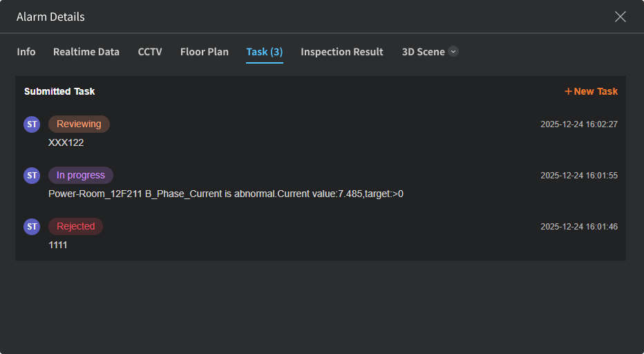644x354 pixels.
Task: Click the In progress status badge
Action: click(81, 176)
